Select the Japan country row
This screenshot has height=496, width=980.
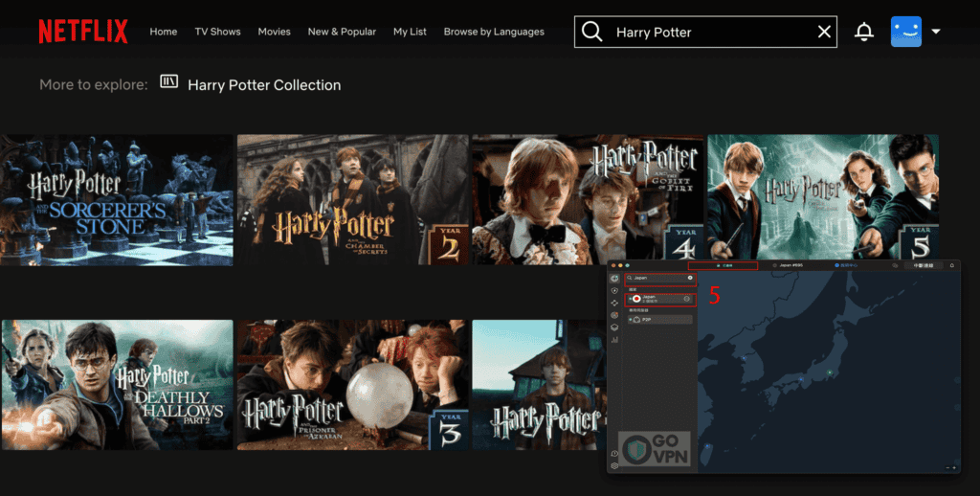(660, 299)
